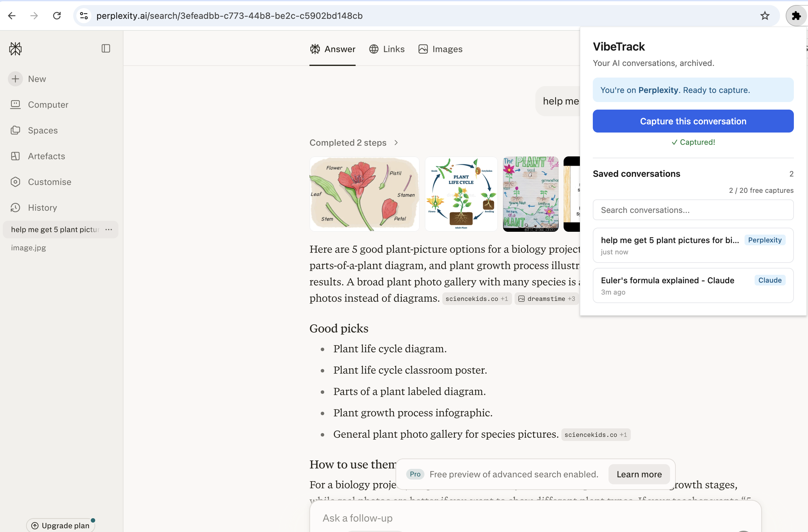Start a New thread
Viewport: 808px width, 532px height.
tap(28, 79)
